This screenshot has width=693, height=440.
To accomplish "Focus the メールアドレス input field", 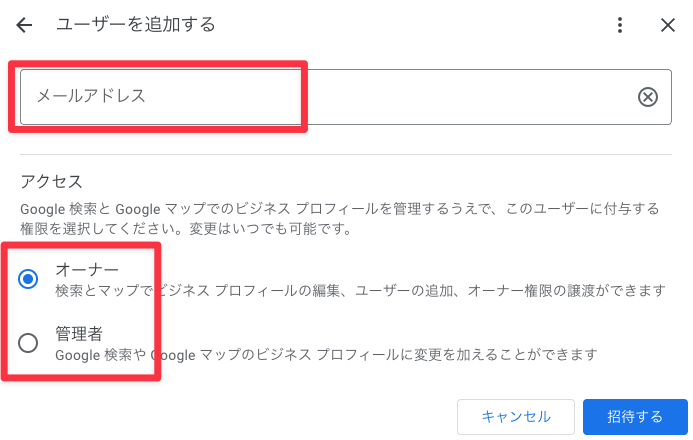I will (346, 97).
